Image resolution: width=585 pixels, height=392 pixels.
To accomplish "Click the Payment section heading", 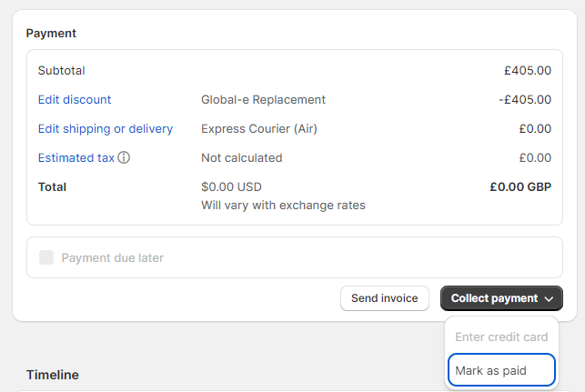I will (x=51, y=33).
